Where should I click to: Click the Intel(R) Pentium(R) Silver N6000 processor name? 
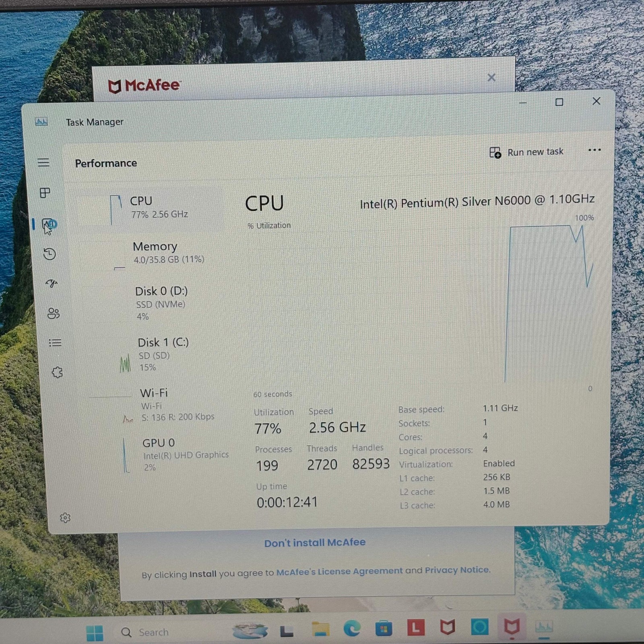coord(477,201)
